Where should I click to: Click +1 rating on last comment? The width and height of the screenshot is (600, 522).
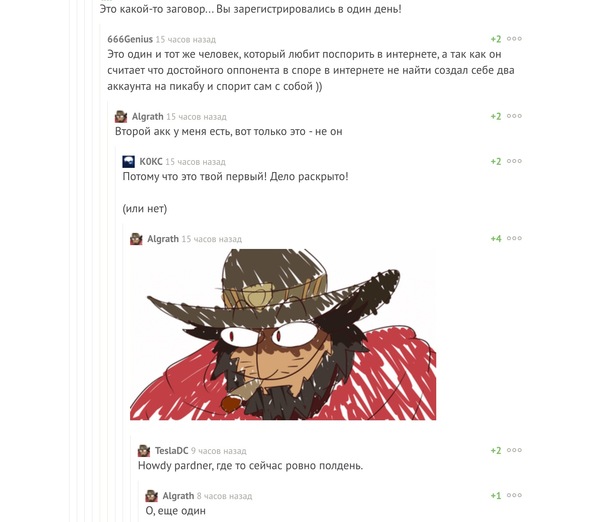point(496,496)
